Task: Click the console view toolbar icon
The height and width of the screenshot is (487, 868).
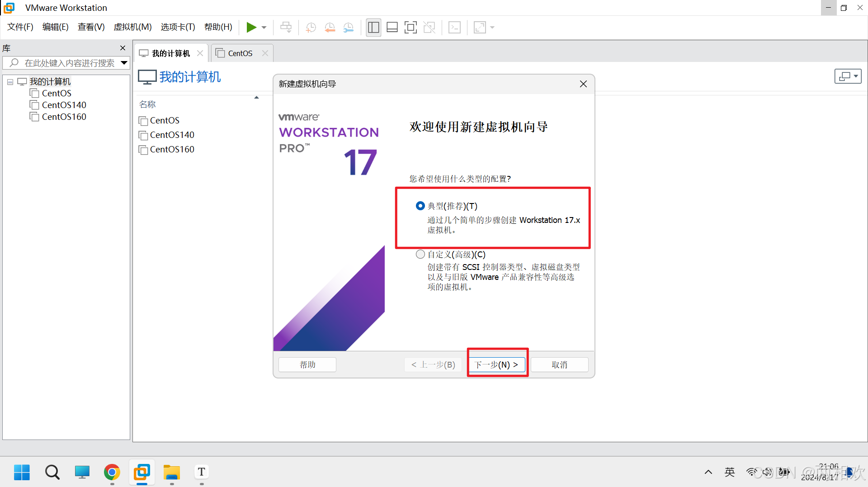Action: [x=454, y=28]
